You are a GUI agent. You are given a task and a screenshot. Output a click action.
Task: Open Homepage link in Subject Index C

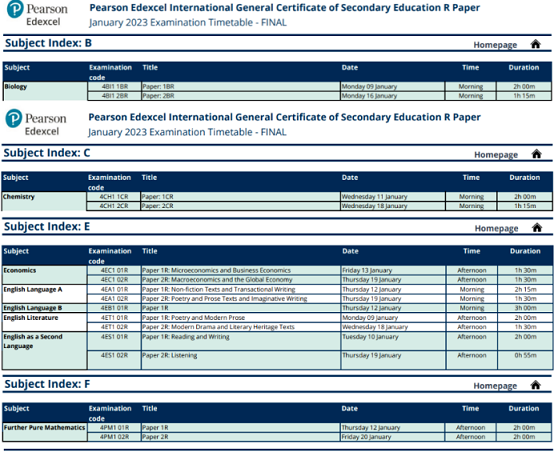(x=496, y=155)
